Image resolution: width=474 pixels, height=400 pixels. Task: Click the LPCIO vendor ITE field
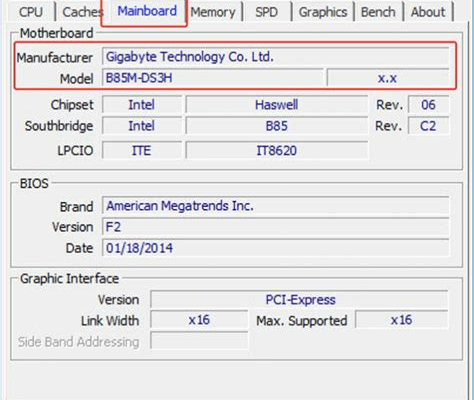pos(142,150)
